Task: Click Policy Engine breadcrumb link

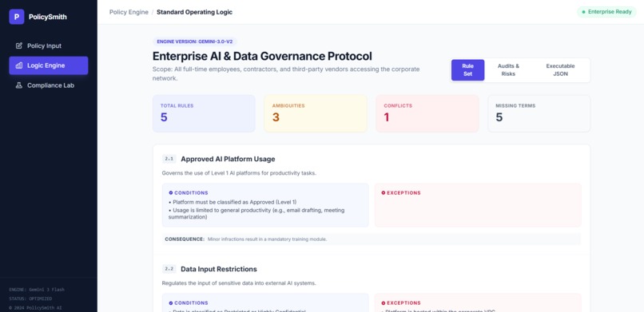Action: pos(129,12)
